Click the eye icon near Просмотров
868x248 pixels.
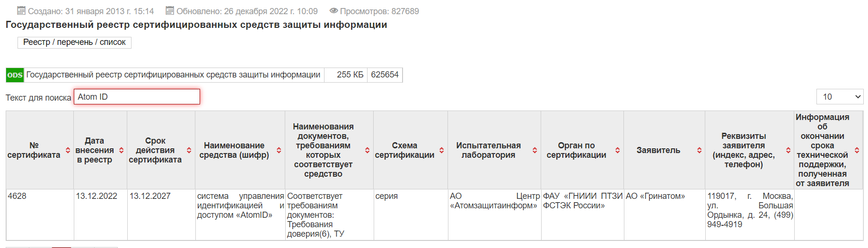[x=333, y=11]
